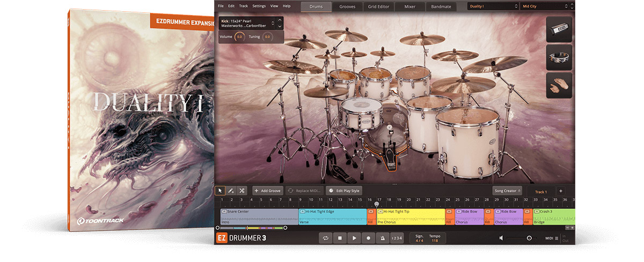Zoom in timeline with plus button
Viewport: 644px width, 262px height.
click(572, 228)
